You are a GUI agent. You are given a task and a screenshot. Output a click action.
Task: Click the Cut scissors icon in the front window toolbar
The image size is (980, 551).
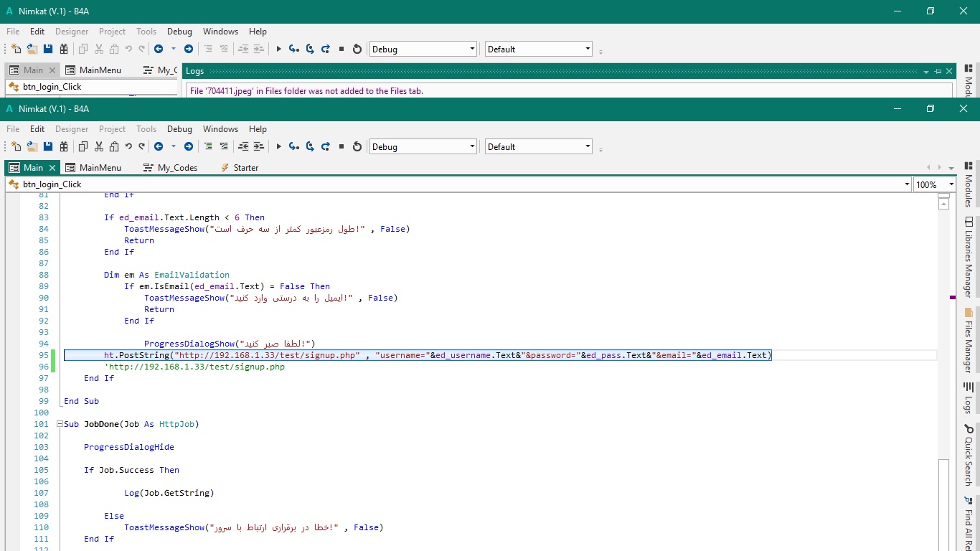98,146
